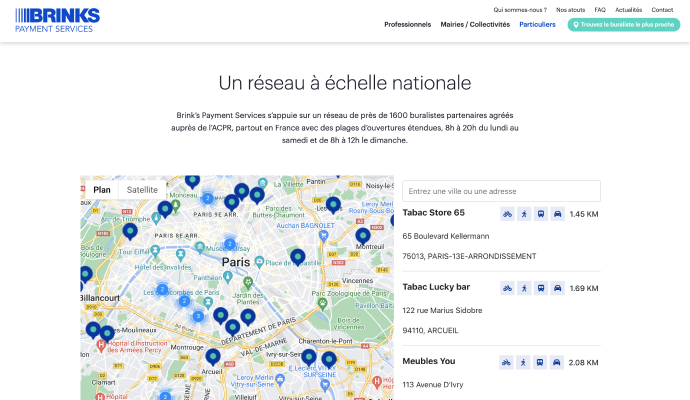The image size is (690, 400).
Task: Switch map to Plan view
Action: [x=101, y=189]
